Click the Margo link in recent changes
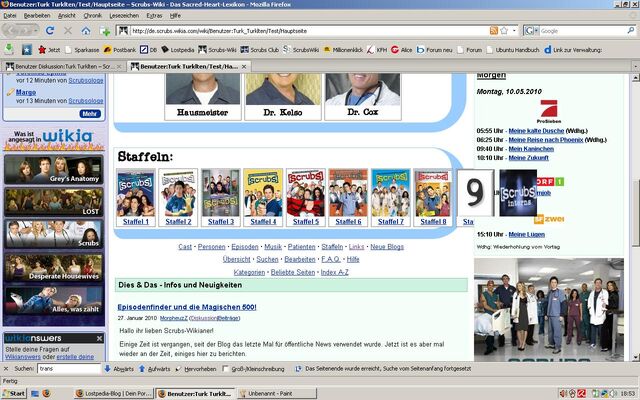Screen dimensions: 640x400 pos(26,92)
